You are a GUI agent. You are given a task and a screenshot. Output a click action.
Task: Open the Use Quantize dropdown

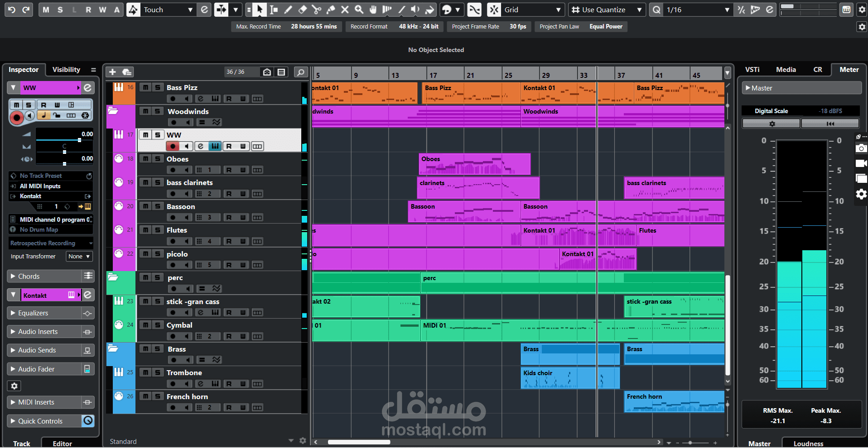point(607,10)
